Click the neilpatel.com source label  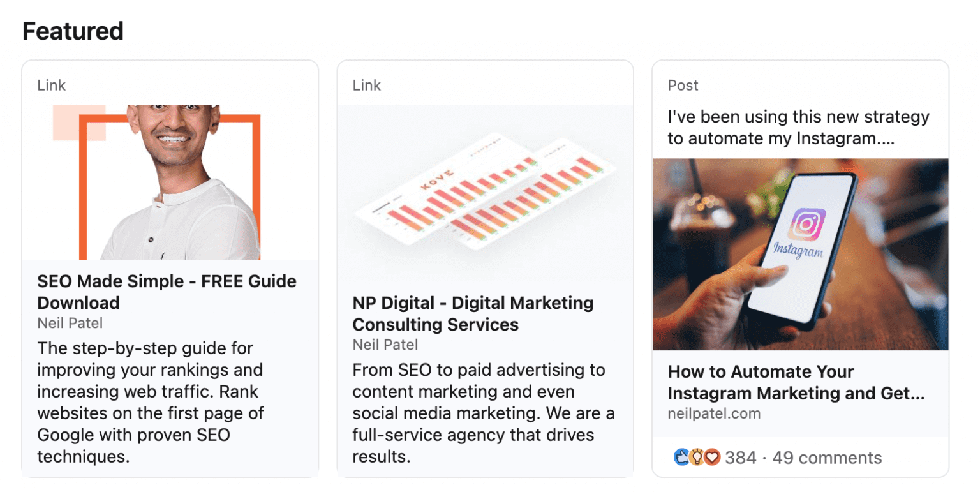[714, 413]
